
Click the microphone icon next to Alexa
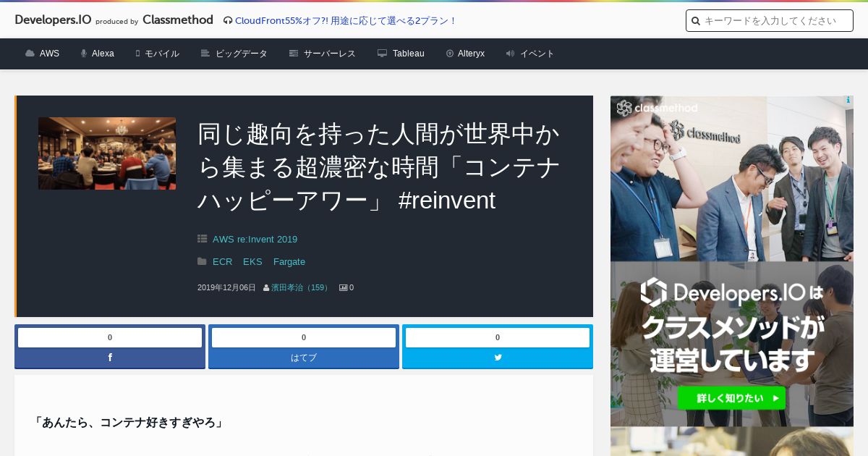coord(84,54)
